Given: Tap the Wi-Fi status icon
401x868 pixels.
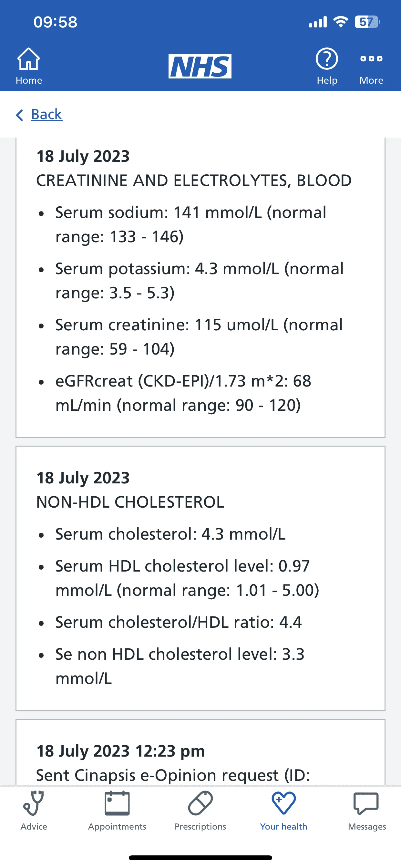Looking at the screenshot, I should pos(340,22).
